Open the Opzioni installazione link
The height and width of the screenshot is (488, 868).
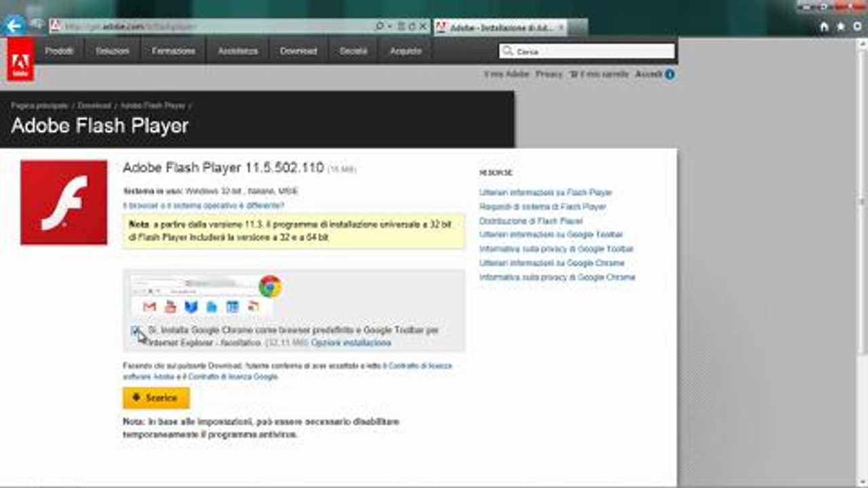tap(351, 343)
